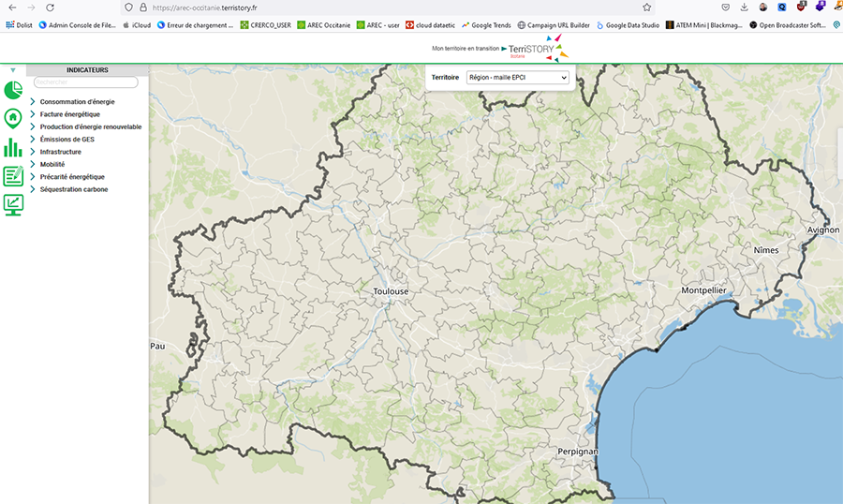Click the home location pin icon
Image resolution: width=843 pixels, height=504 pixels.
(x=13, y=118)
